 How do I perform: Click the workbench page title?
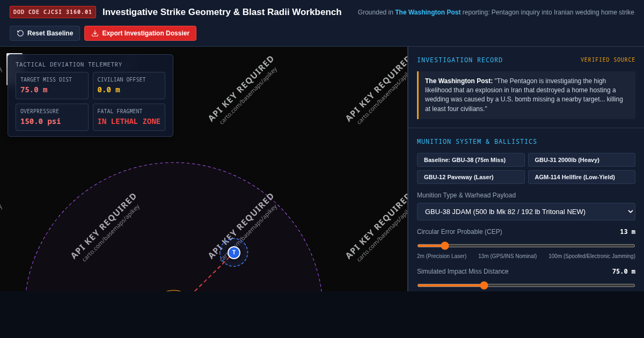coord(222,12)
